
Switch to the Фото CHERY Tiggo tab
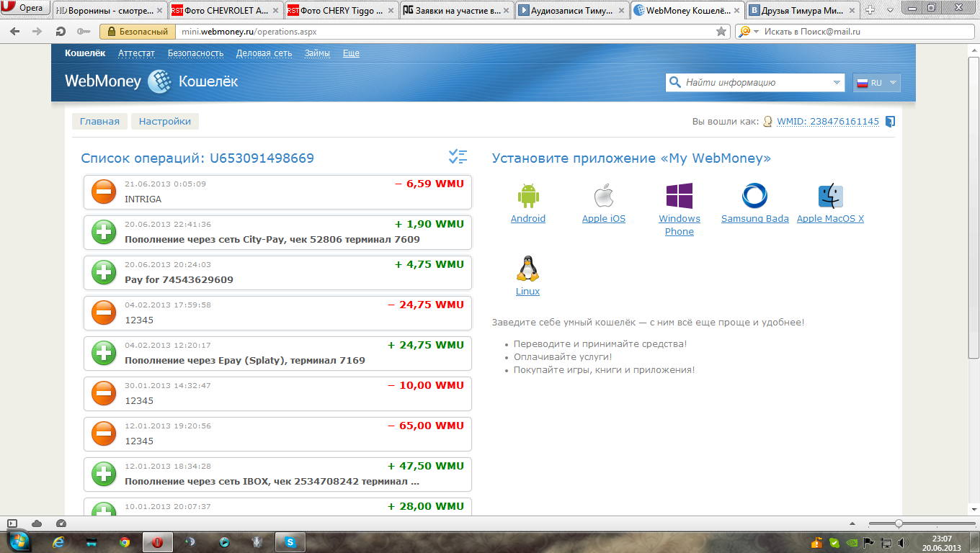point(342,10)
